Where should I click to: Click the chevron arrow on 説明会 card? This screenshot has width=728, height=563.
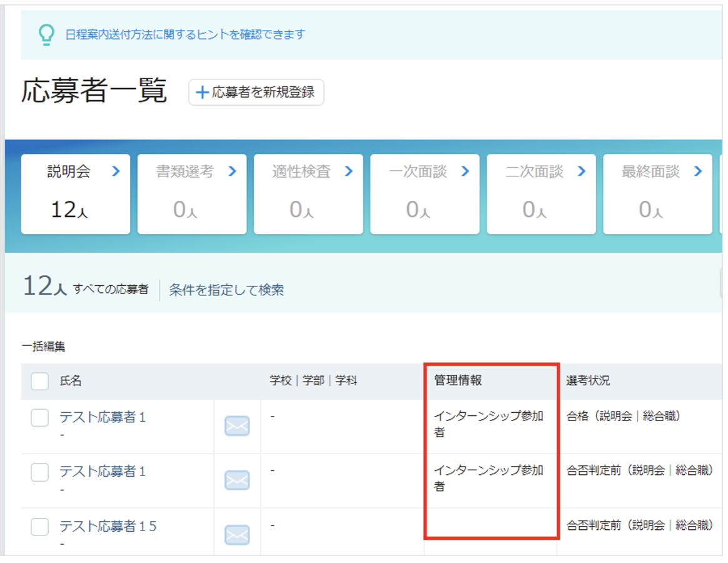click(x=116, y=171)
